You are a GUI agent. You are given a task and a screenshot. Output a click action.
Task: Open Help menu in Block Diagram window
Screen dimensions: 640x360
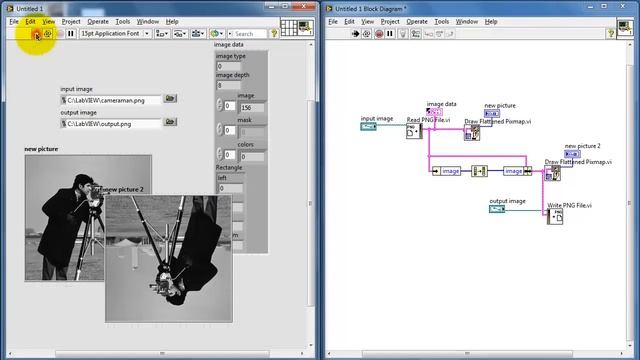tap(491, 22)
